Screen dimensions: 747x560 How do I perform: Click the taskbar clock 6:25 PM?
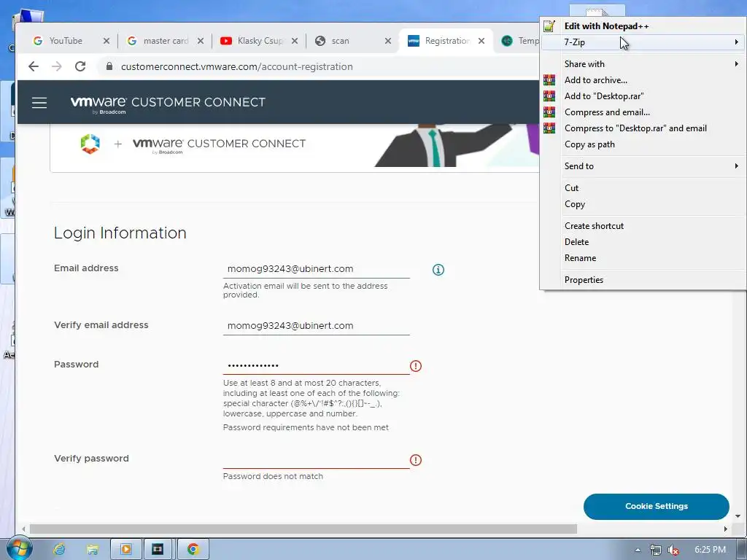(710, 550)
